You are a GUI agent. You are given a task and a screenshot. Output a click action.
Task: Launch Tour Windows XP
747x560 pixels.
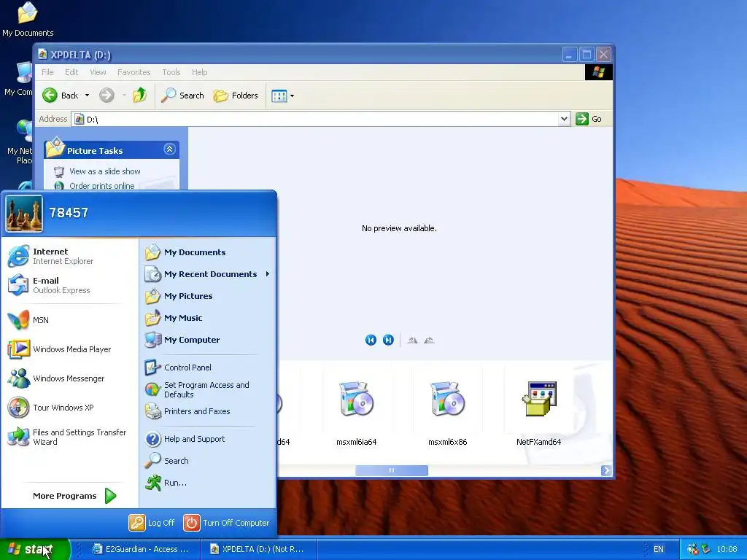point(51,408)
